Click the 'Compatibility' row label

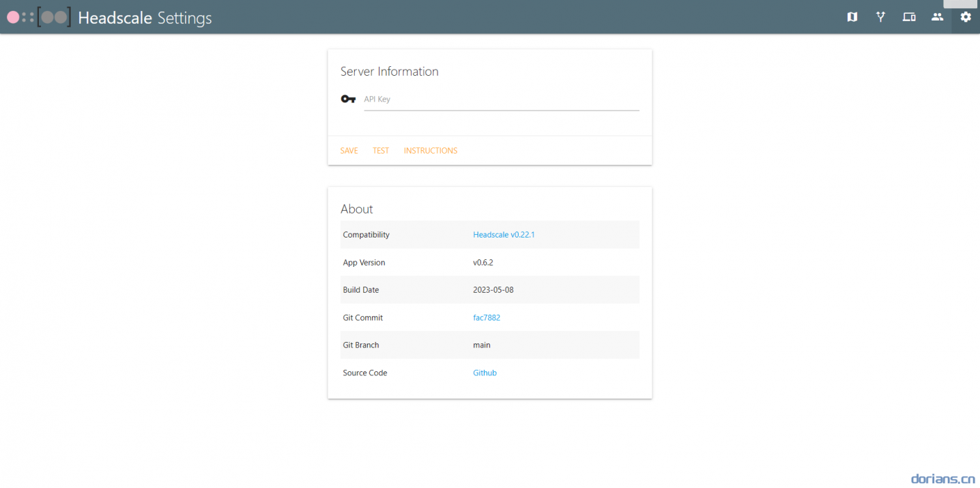[366, 235]
